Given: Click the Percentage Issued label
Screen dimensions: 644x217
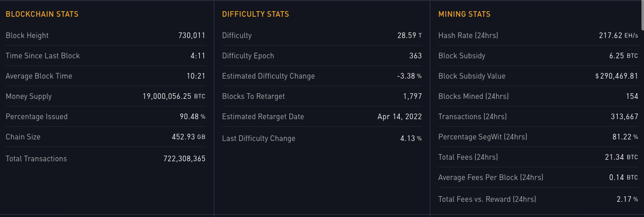Looking at the screenshot, I should tap(36, 117).
